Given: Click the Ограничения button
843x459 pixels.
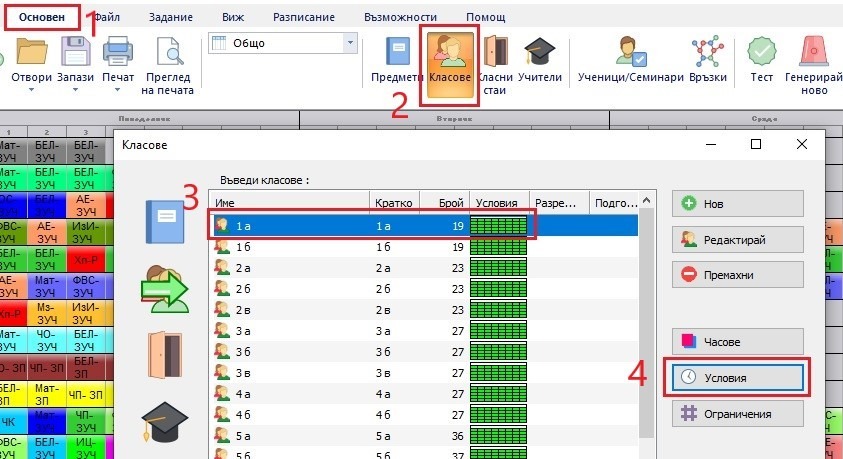Looking at the screenshot, I should [738, 414].
